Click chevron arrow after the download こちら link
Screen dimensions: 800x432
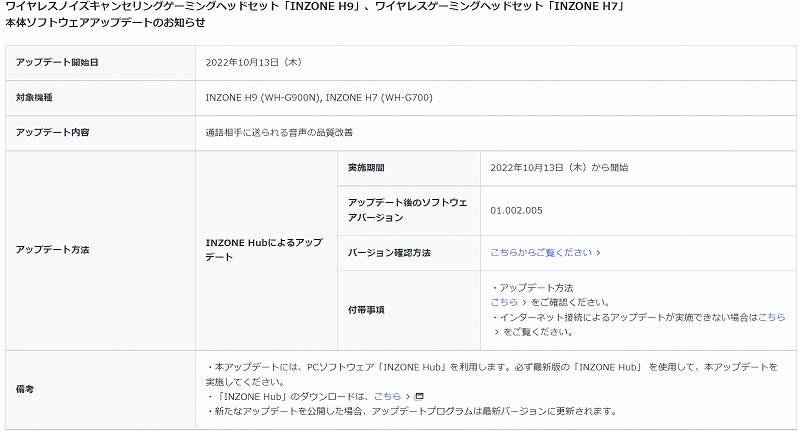pyautogui.click(x=407, y=396)
